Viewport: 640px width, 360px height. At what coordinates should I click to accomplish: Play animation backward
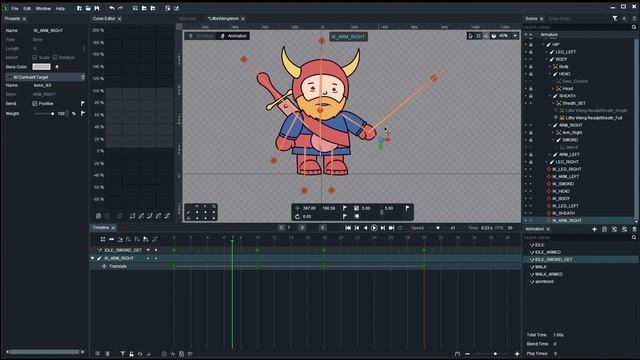point(365,228)
